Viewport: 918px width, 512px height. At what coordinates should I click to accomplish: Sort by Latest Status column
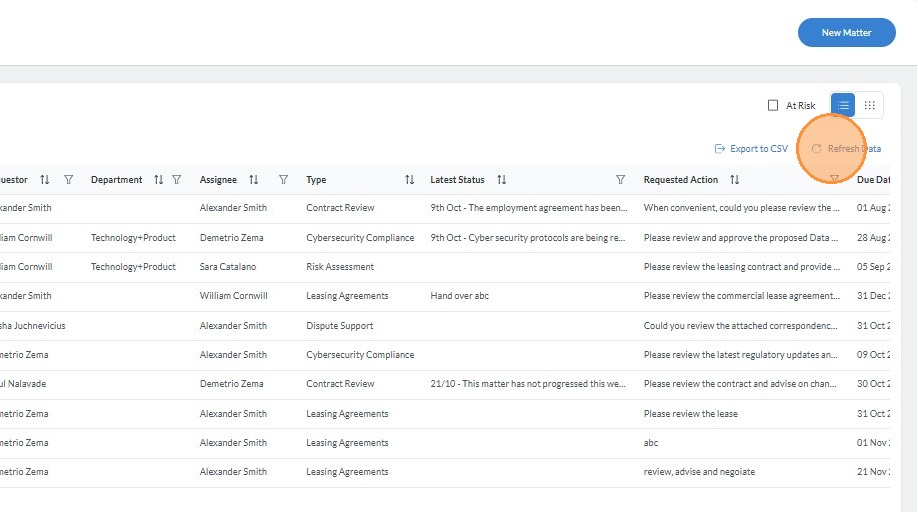click(x=501, y=180)
